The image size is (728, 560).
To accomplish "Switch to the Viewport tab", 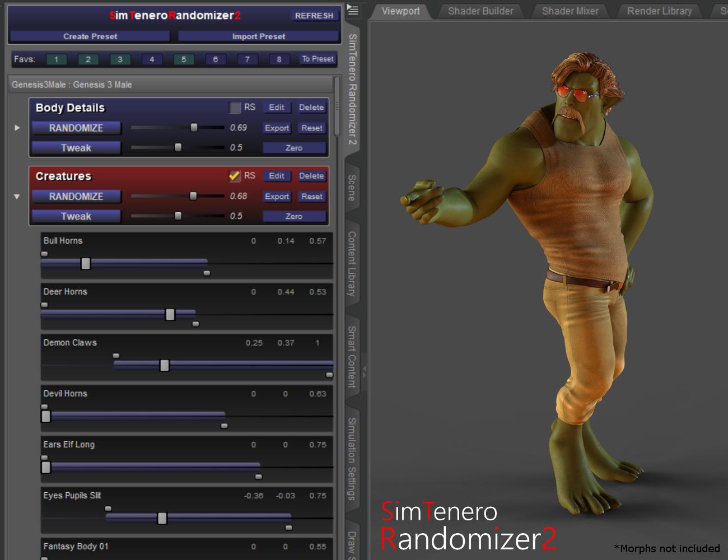I will point(400,11).
